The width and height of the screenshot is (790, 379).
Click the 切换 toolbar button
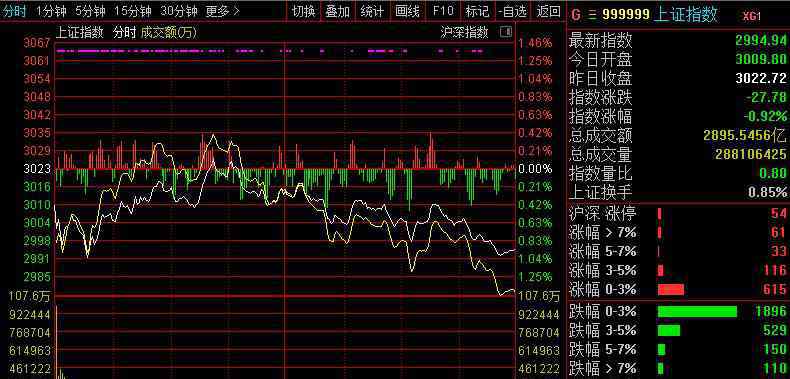(304, 11)
